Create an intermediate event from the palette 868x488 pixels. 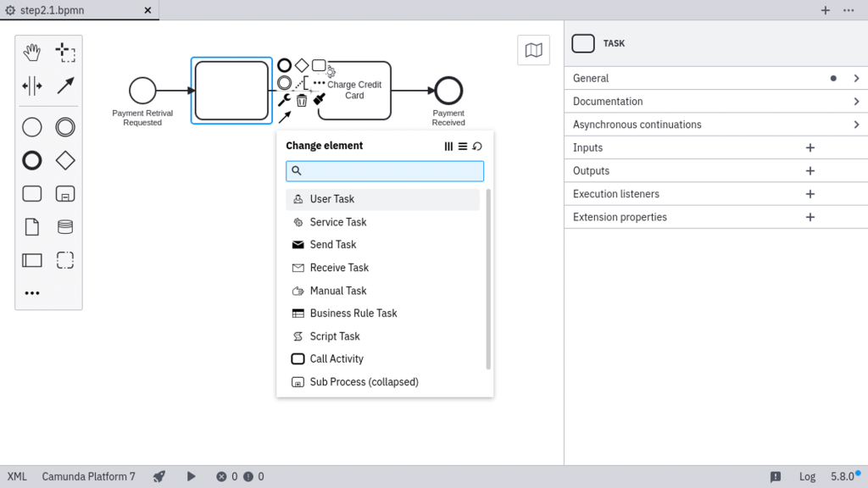(65, 127)
